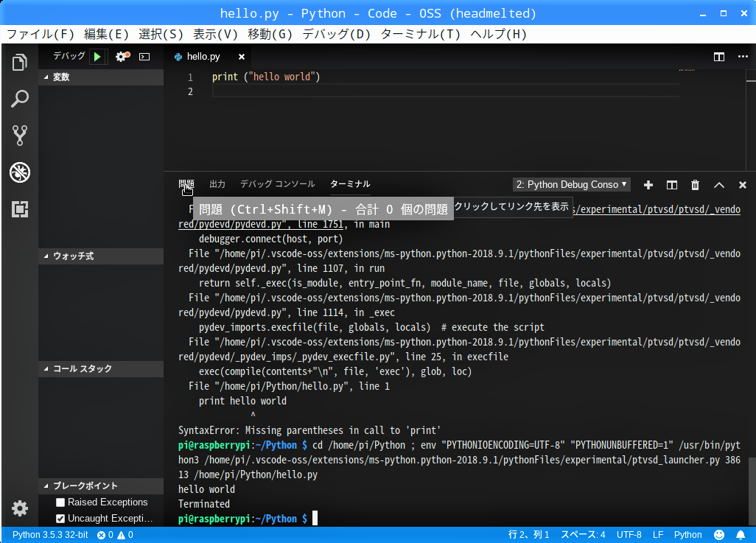Open the Search view in activity bar
756x543 pixels.
click(19, 99)
